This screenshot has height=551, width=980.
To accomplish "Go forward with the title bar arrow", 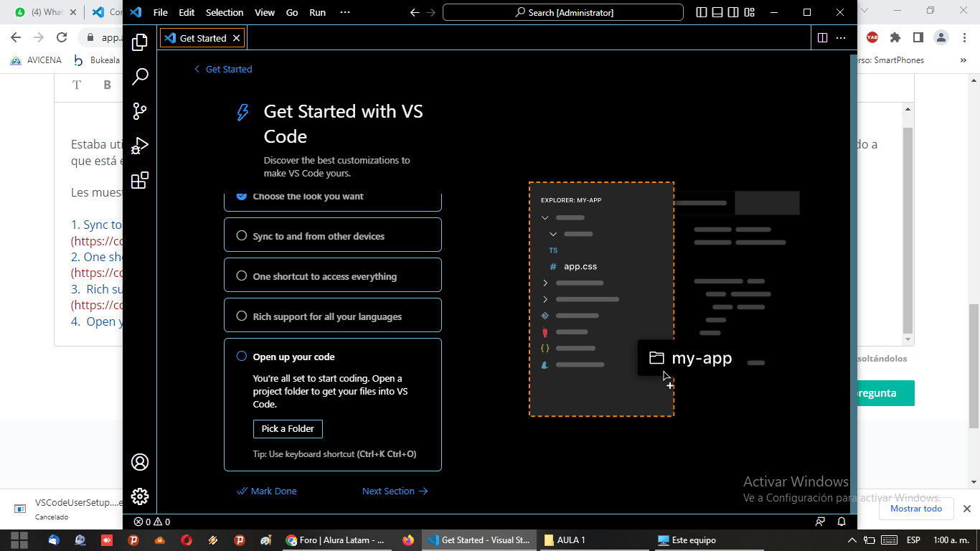I will click(431, 12).
